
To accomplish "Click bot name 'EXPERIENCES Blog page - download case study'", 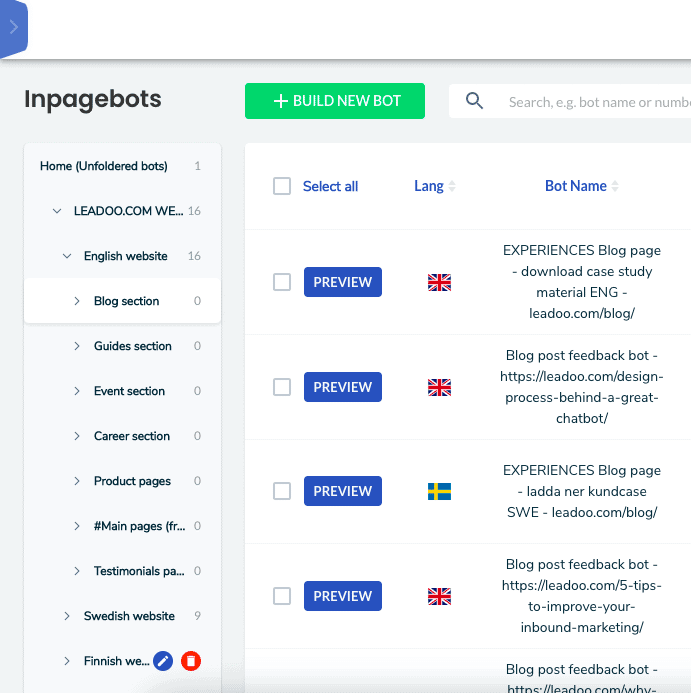I will click(x=581, y=282).
